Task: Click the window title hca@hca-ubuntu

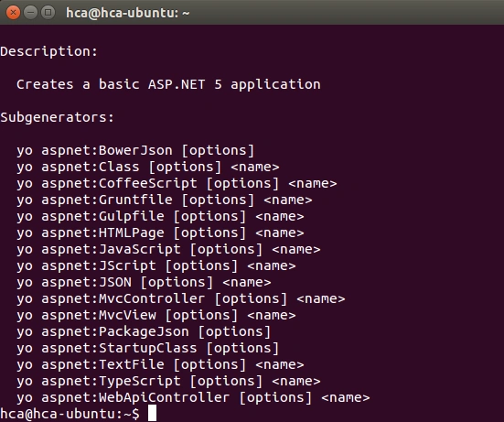Action: point(128,13)
